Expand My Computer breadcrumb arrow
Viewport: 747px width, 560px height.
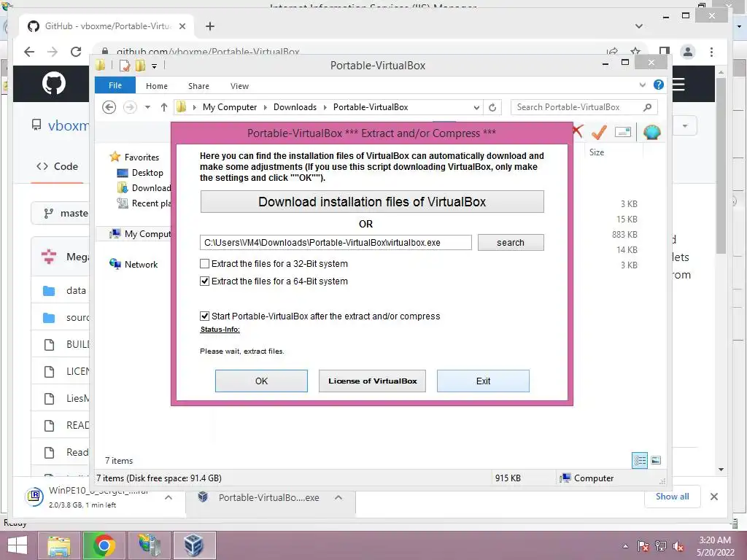tap(266, 108)
